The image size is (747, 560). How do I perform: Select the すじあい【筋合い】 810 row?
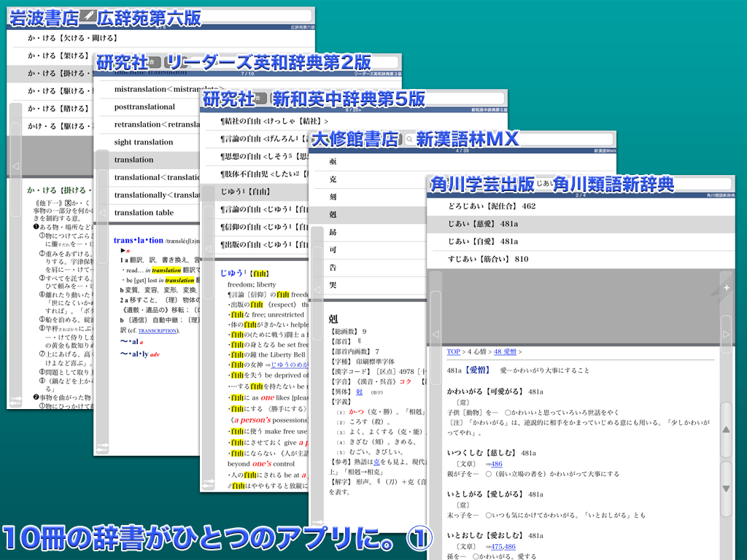(581, 259)
